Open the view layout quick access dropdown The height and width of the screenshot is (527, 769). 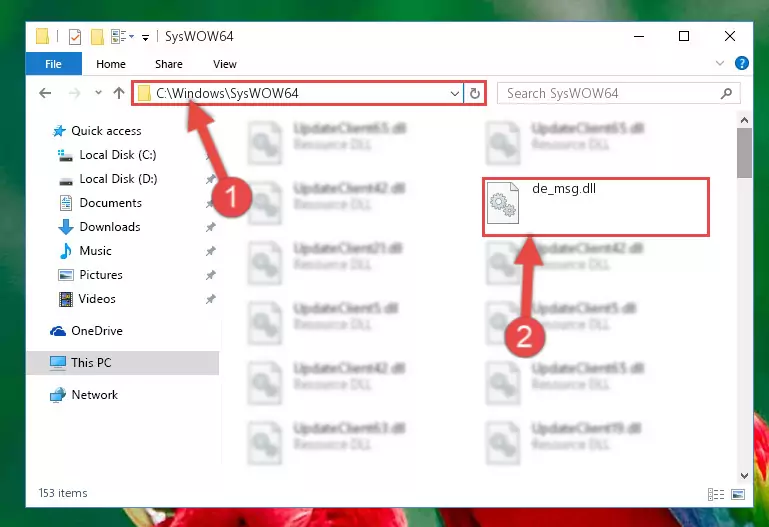click(x=123, y=37)
